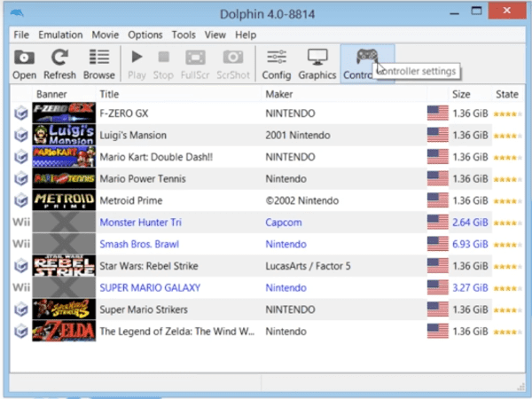This screenshot has width=532, height=399.
Task: Select the Super Mario Strikers title
Action: pyautogui.click(x=144, y=309)
